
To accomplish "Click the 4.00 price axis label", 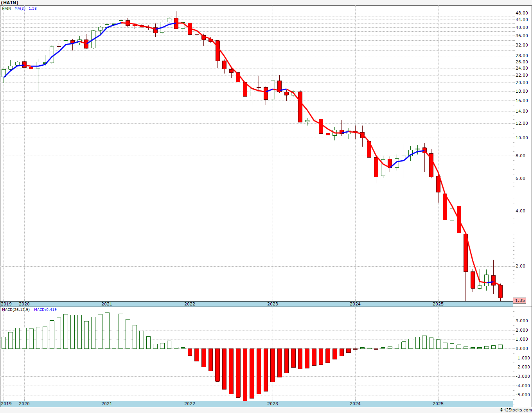I will coord(521,211).
